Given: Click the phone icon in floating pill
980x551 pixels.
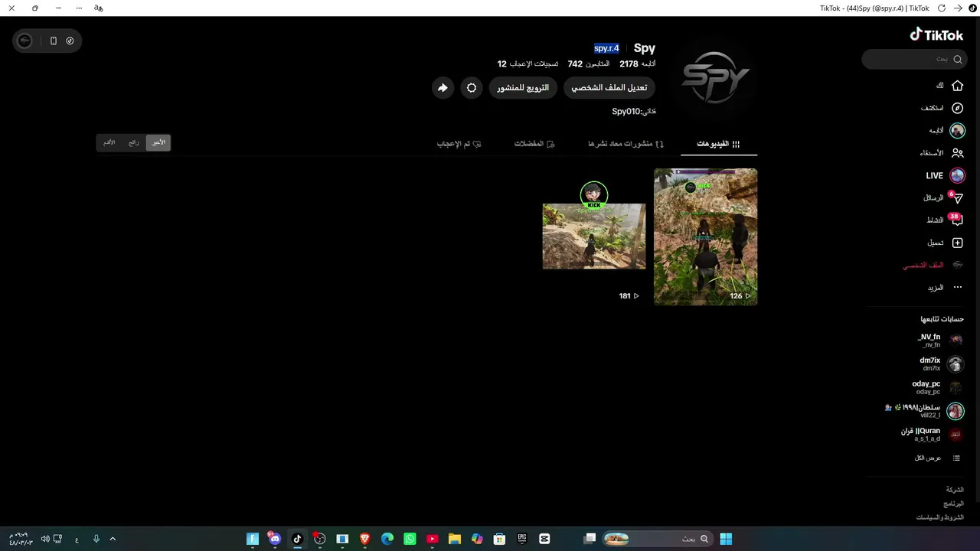Looking at the screenshot, I should click(54, 41).
